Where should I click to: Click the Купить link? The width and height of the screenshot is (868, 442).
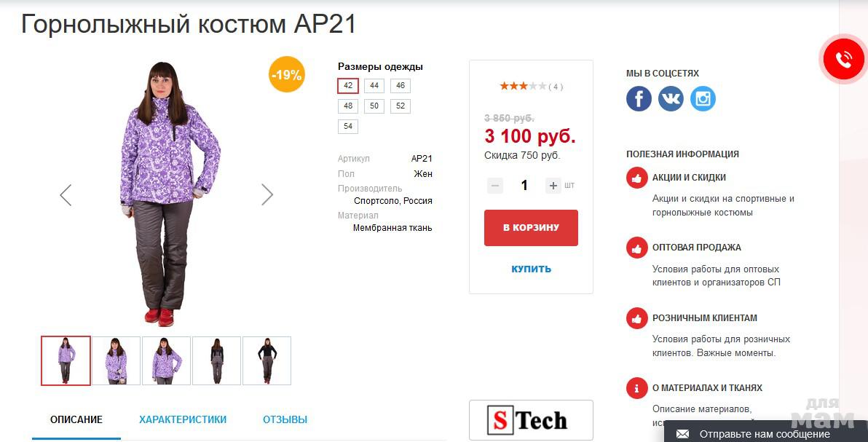click(x=531, y=269)
